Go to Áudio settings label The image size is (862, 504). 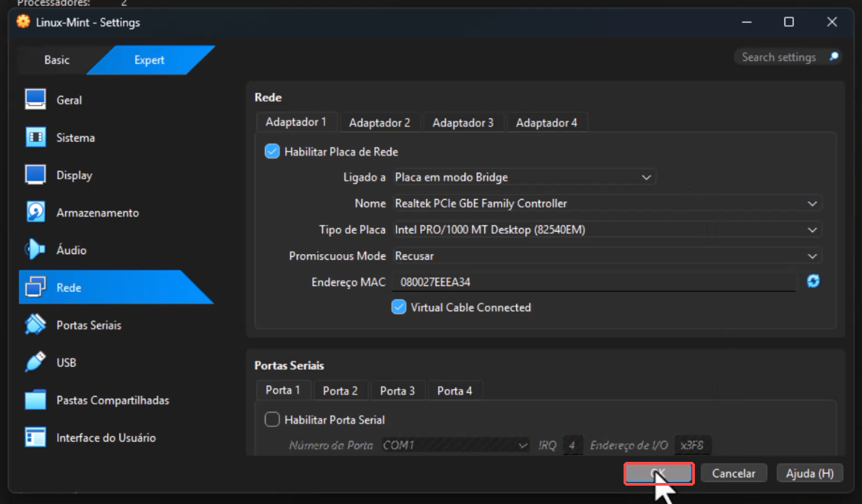point(71,250)
